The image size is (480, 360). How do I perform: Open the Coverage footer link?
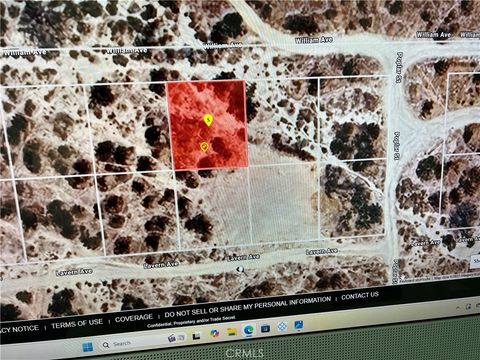(x=134, y=318)
